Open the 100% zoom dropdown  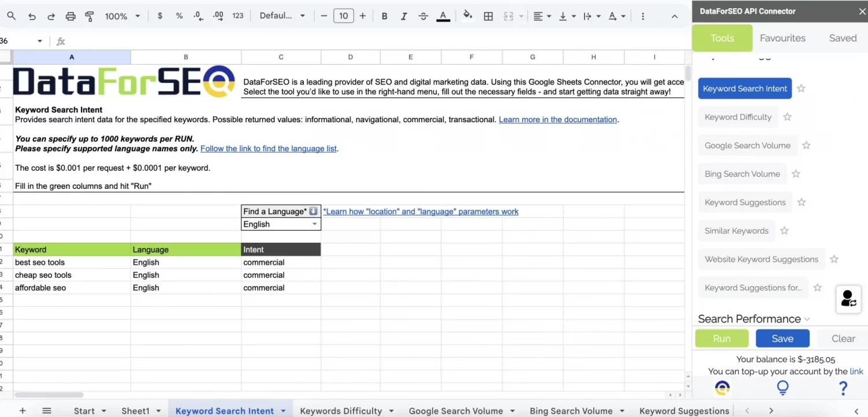click(x=122, y=16)
